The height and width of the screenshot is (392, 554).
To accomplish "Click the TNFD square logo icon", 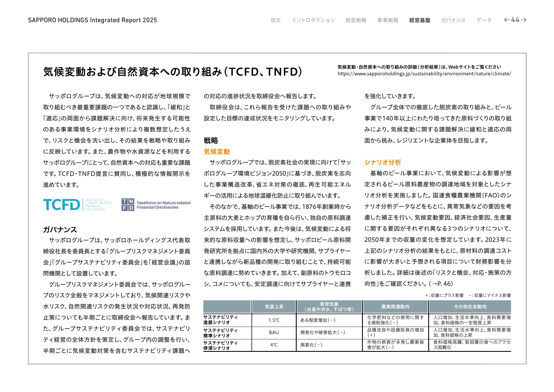I will coord(128,205).
